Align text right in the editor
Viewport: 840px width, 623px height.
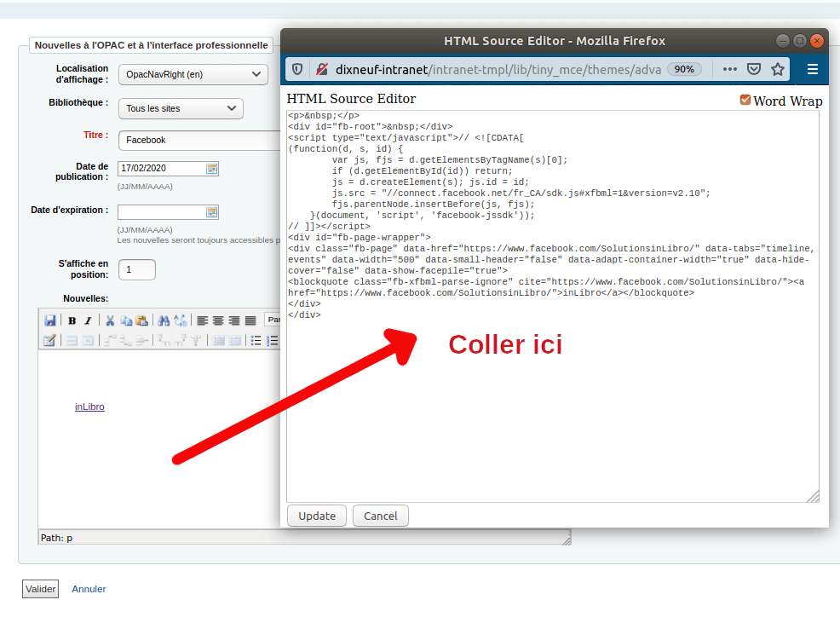[x=234, y=320]
